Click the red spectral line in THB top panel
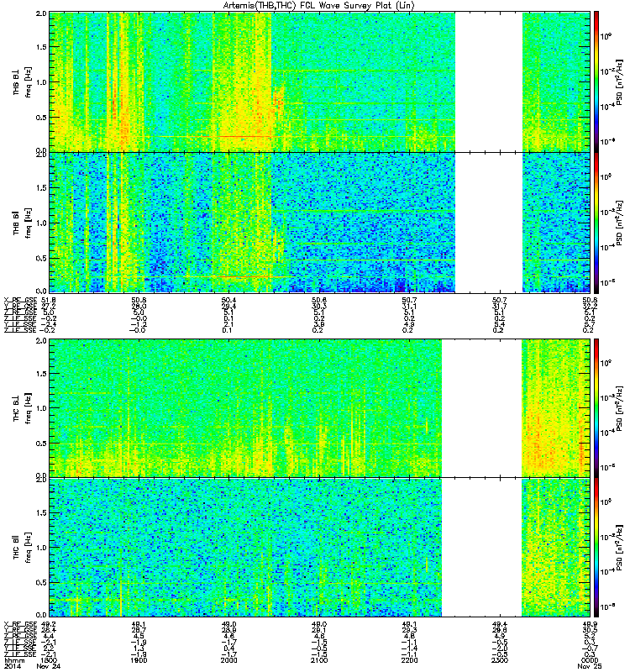The image size is (630, 672). (x=244, y=137)
